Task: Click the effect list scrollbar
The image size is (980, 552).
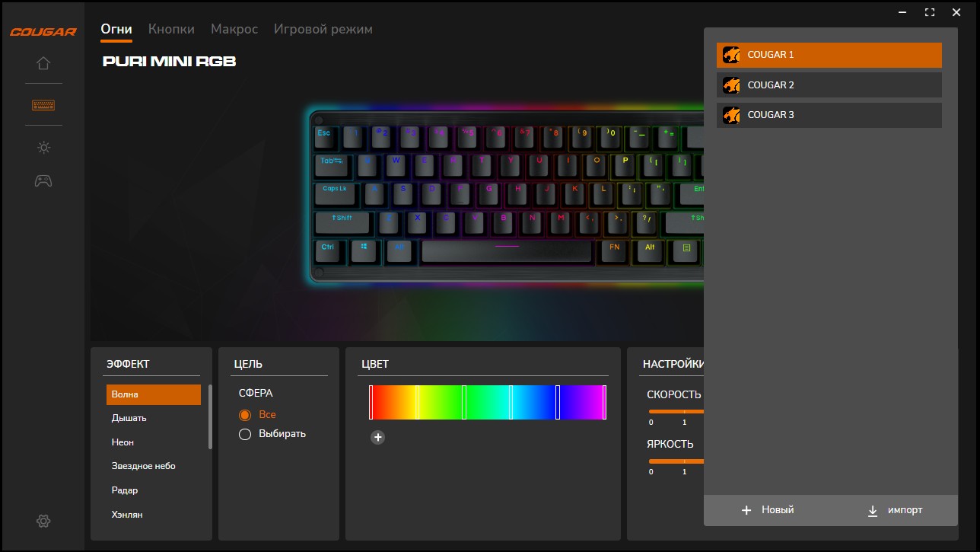Action: [210, 416]
